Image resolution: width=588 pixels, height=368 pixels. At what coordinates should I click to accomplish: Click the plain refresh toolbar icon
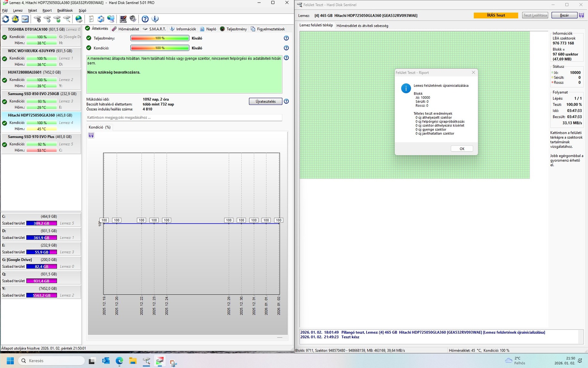point(6,19)
